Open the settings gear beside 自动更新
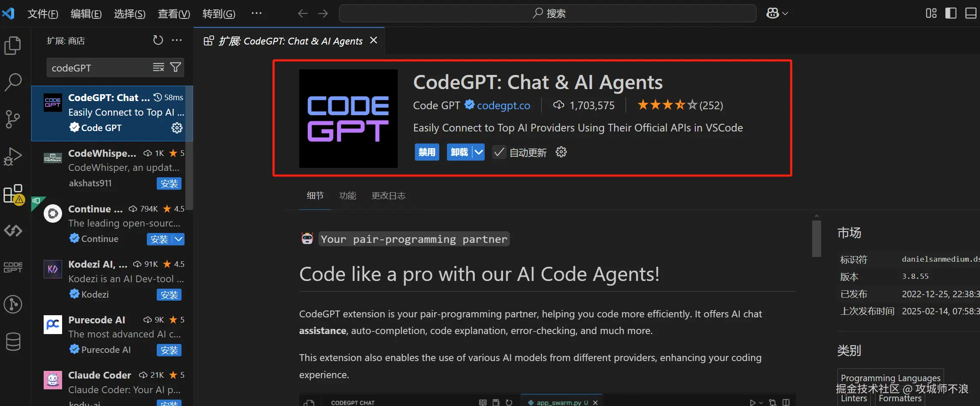The image size is (980, 406). (x=561, y=152)
